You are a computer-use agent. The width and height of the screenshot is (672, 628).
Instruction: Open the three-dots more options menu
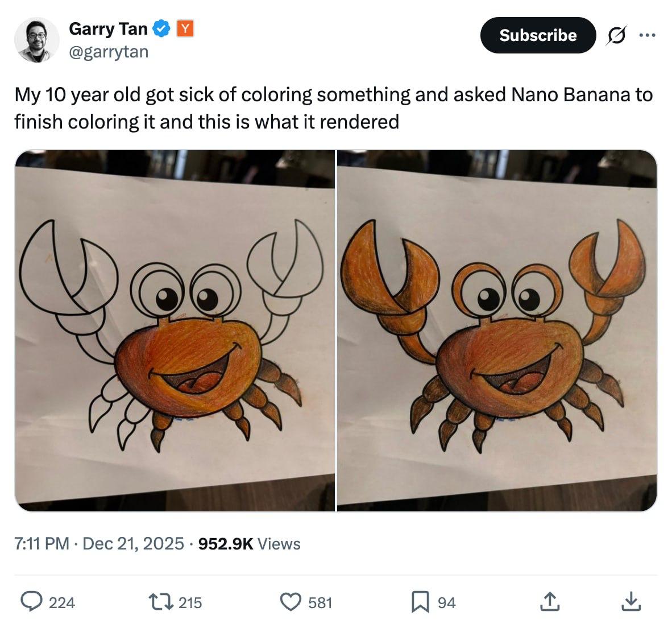(x=647, y=35)
